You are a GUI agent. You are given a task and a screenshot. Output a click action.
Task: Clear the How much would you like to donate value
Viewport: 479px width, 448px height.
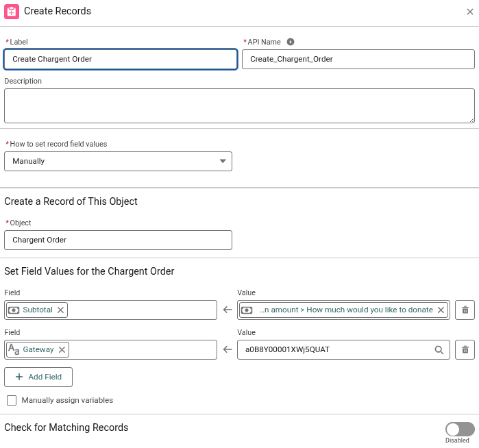[441, 310]
